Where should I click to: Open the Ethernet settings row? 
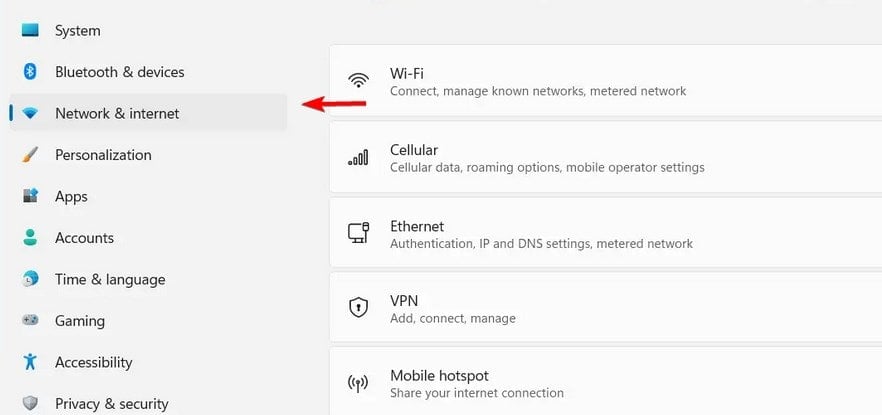tap(605, 232)
